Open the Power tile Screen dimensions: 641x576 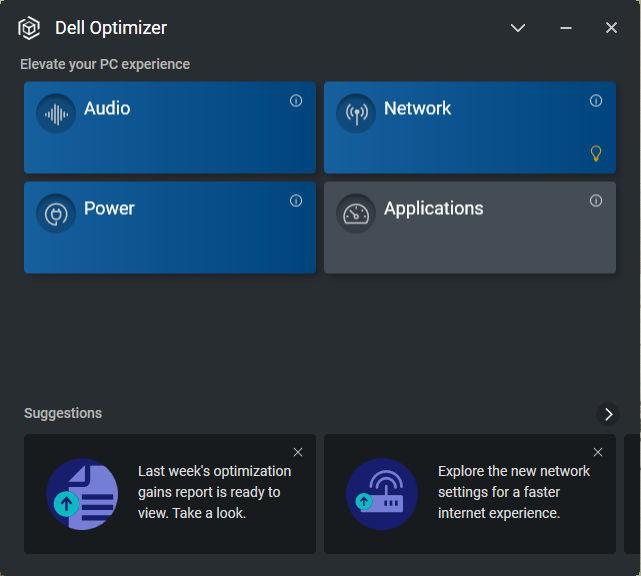[x=170, y=228]
